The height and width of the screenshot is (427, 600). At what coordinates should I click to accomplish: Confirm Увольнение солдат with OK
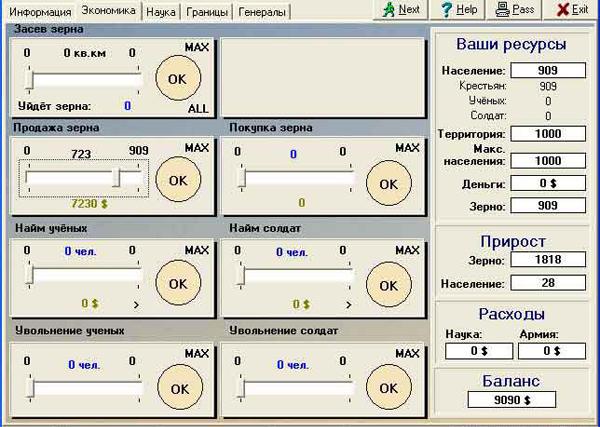(388, 387)
